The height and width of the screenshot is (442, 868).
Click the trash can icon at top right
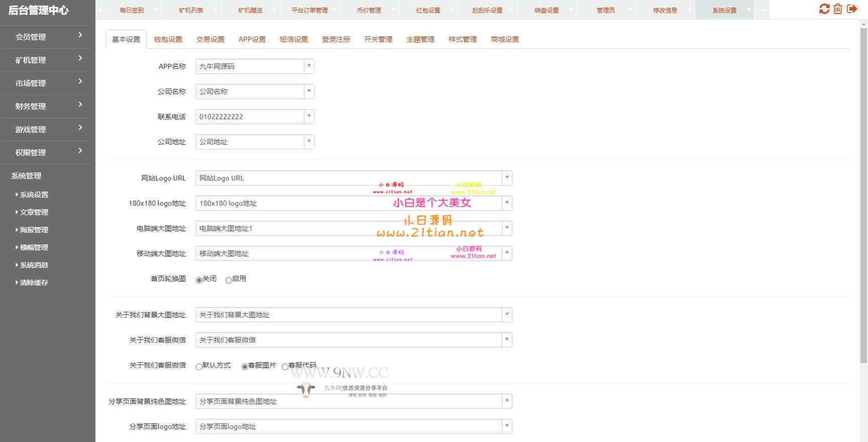tap(838, 9)
